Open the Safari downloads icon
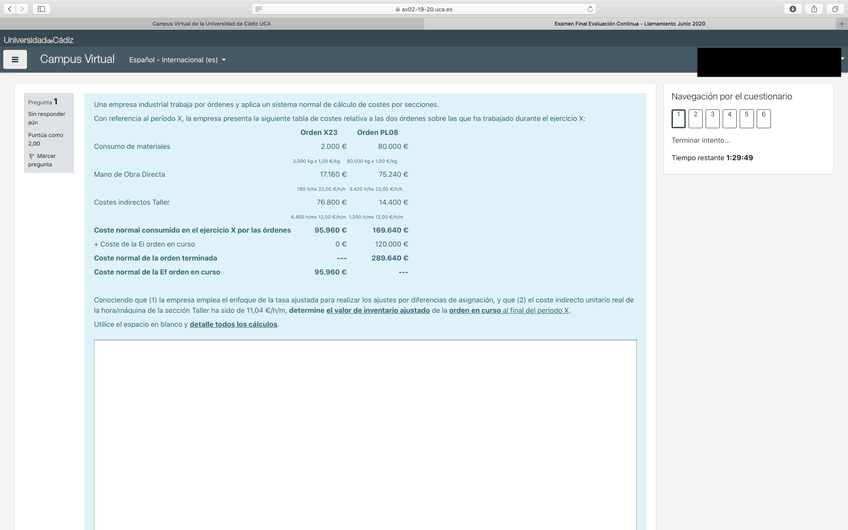This screenshot has height=530, width=848. coord(793,9)
